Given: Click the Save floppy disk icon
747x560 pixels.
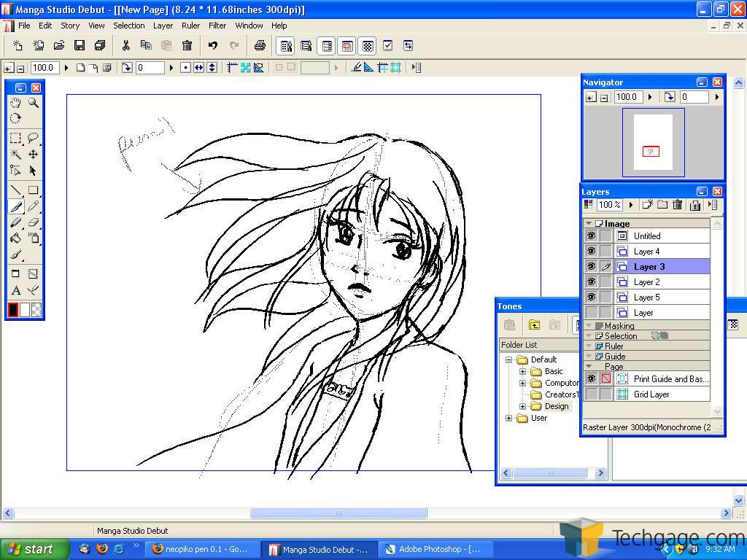Looking at the screenshot, I should tap(80, 46).
